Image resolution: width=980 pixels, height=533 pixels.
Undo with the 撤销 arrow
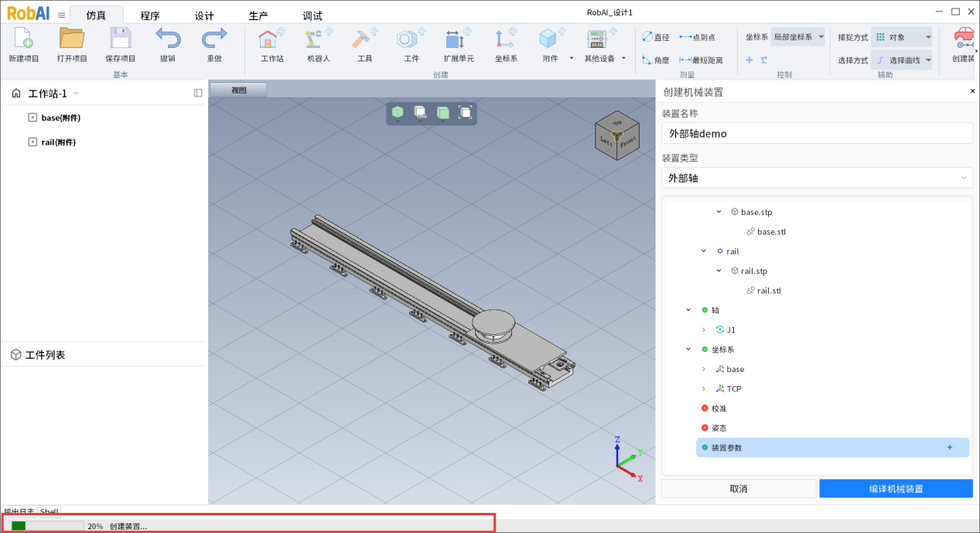[x=168, y=39]
